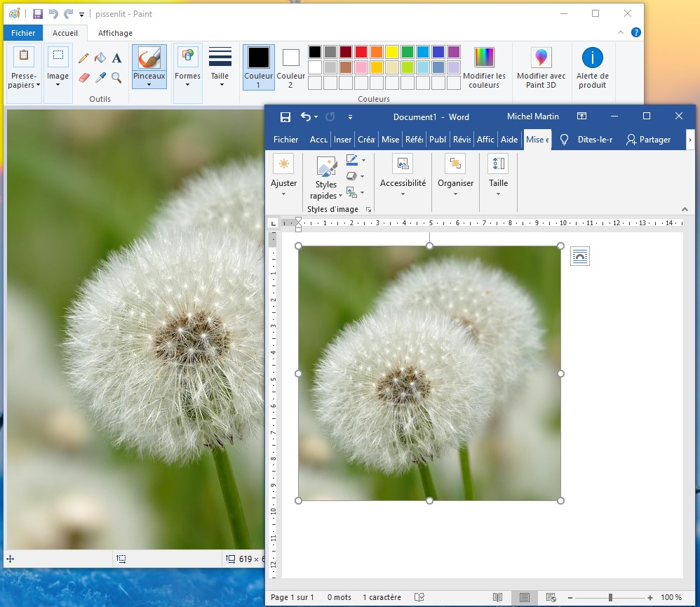The height and width of the screenshot is (607, 700).
Task: Open the Fichier tab in Word
Action: coord(285,140)
